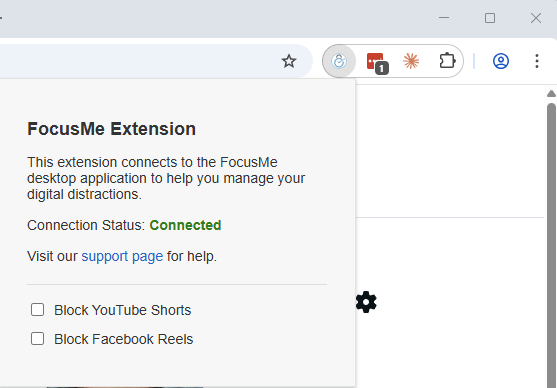Maximize the browser window
Viewport: 557px width, 388px height.
pyautogui.click(x=490, y=18)
